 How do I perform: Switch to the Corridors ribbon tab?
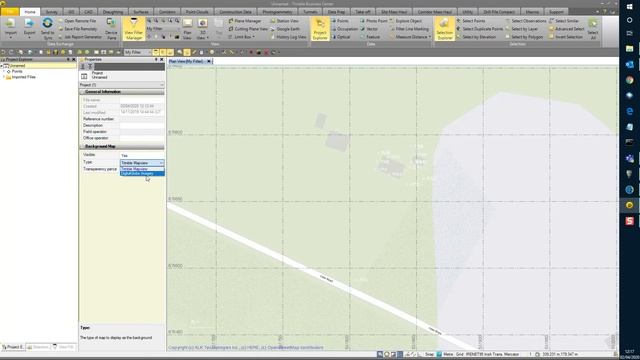(x=167, y=12)
